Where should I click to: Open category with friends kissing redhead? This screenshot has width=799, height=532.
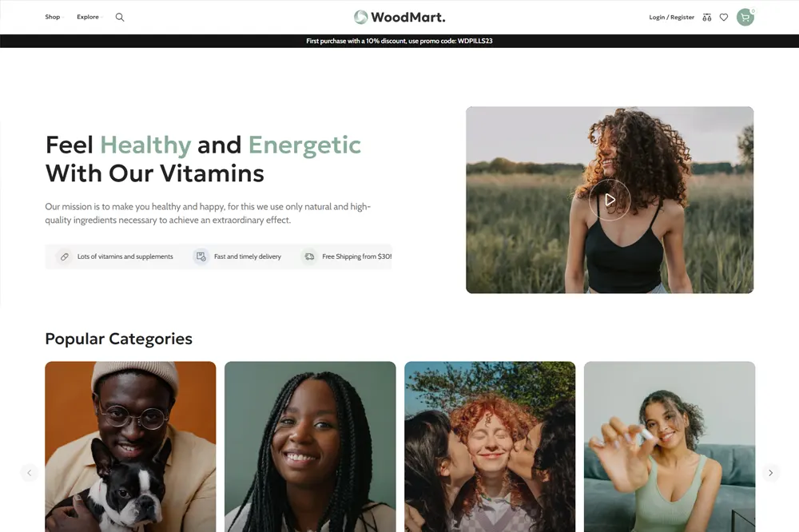490,447
